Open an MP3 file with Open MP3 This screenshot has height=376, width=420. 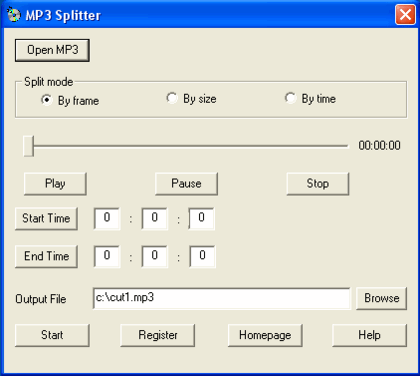click(52, 50)
